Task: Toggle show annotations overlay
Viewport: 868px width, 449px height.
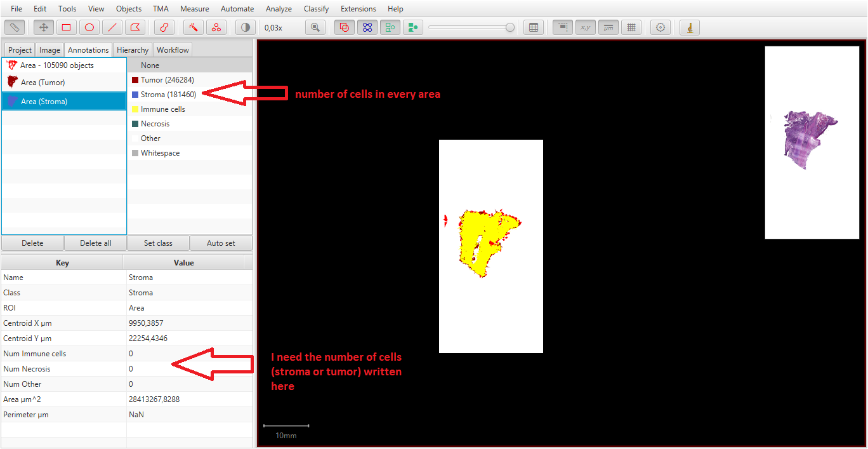Action: [x=345, y=27]
